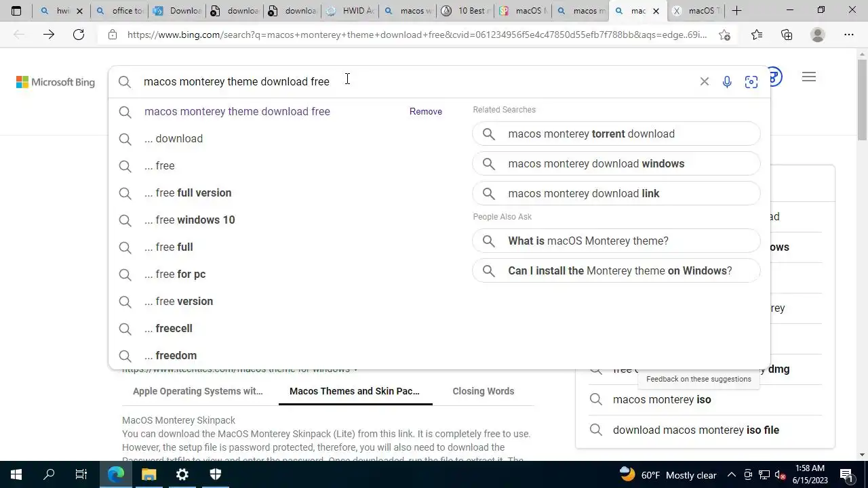The width and height of the screenshot is (868, 488).
Task: Choose '... free version' suggestion
Action: click(178, 302)
